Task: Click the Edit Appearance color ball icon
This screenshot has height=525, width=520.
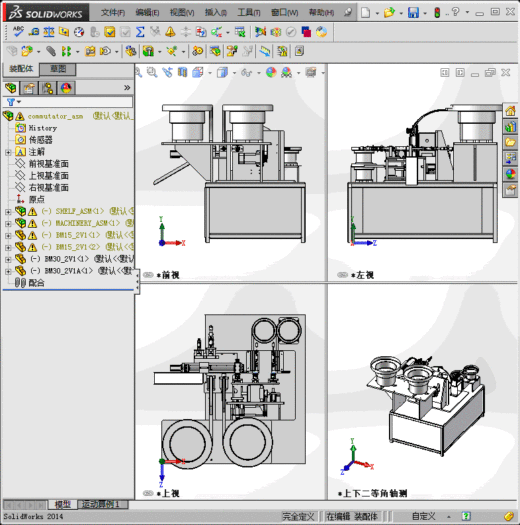Action: click(271, 72)
